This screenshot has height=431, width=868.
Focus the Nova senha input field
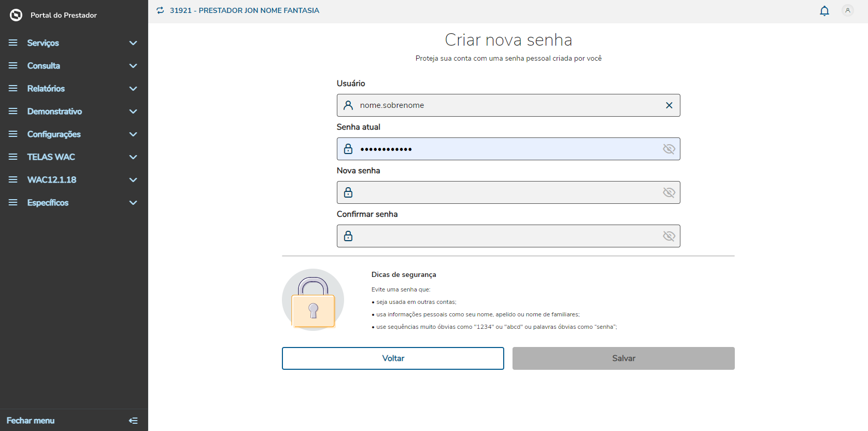[x=508, y=192]
